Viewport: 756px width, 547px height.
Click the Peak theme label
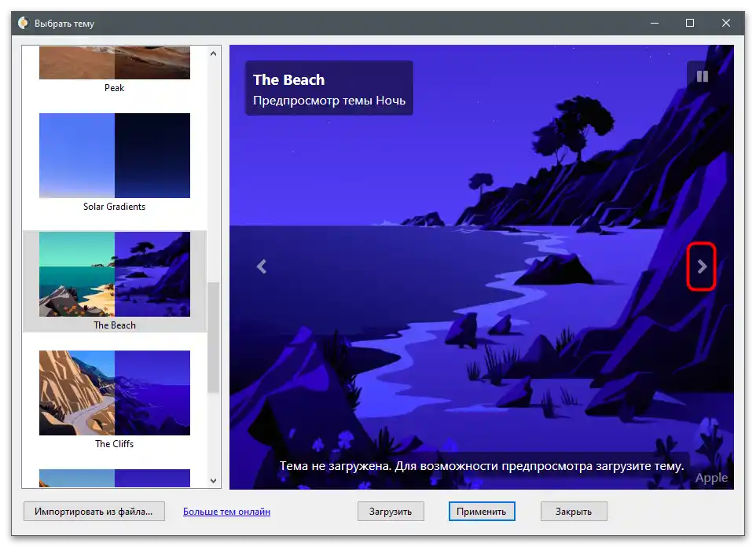(x=114, y=88)
